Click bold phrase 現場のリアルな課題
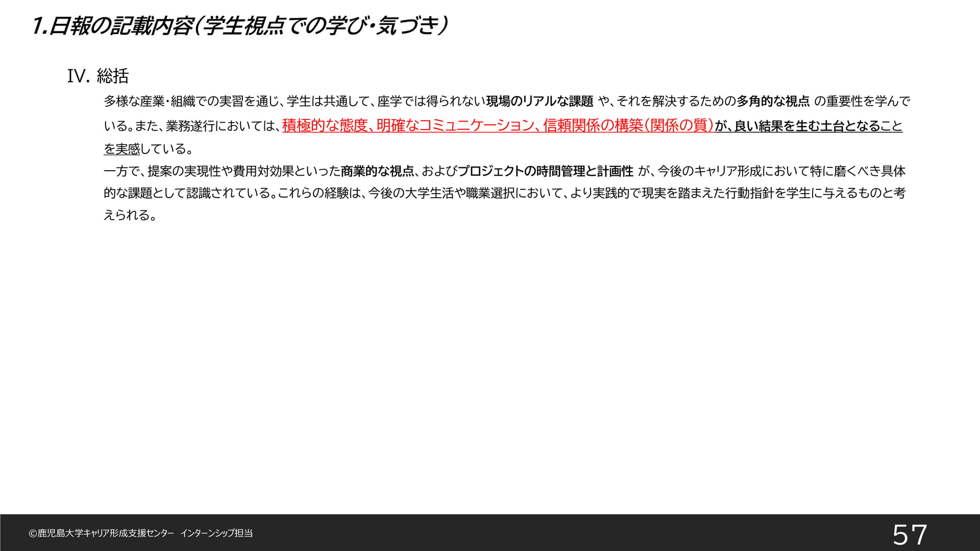 pyautogui.click(x=540, y=102)
